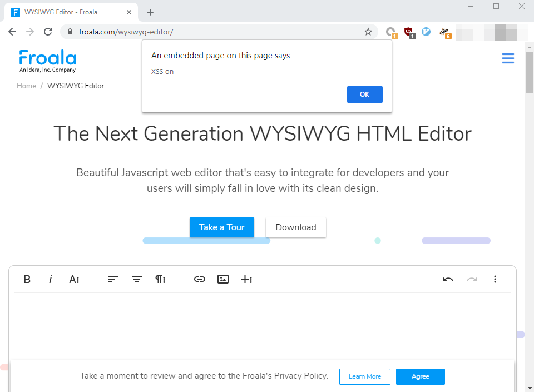Open the uBlock Origin extension icon

409,32
